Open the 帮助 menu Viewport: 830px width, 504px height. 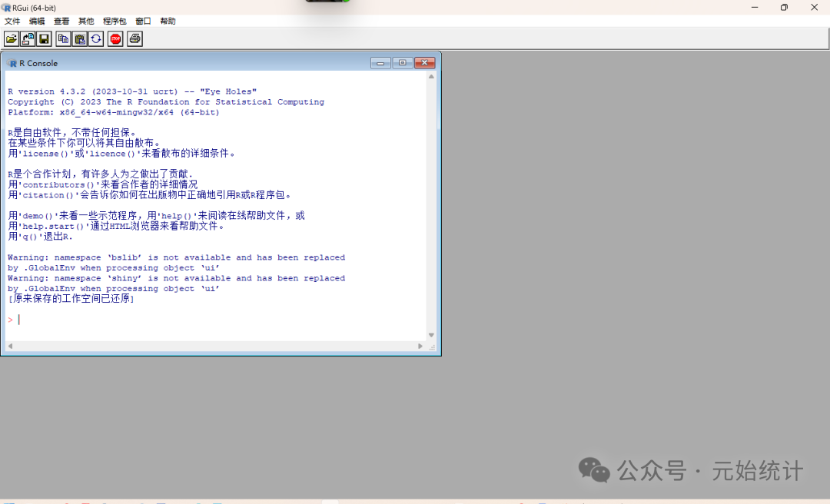(168, 22)
